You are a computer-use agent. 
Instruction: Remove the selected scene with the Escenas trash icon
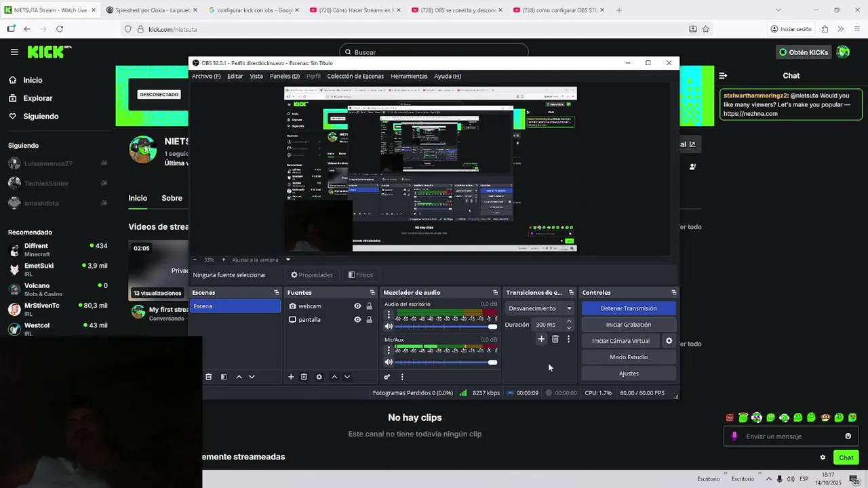coord(208,377)
